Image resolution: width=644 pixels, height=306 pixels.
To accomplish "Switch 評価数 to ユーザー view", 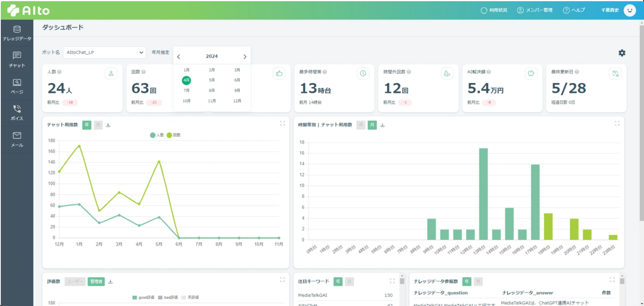I will tap(75, 282).
